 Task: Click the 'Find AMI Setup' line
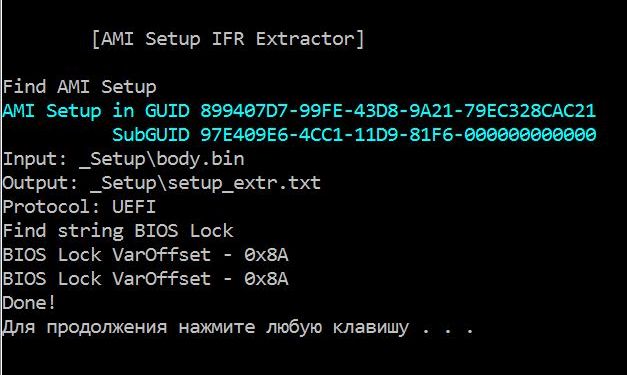(79, 87)
